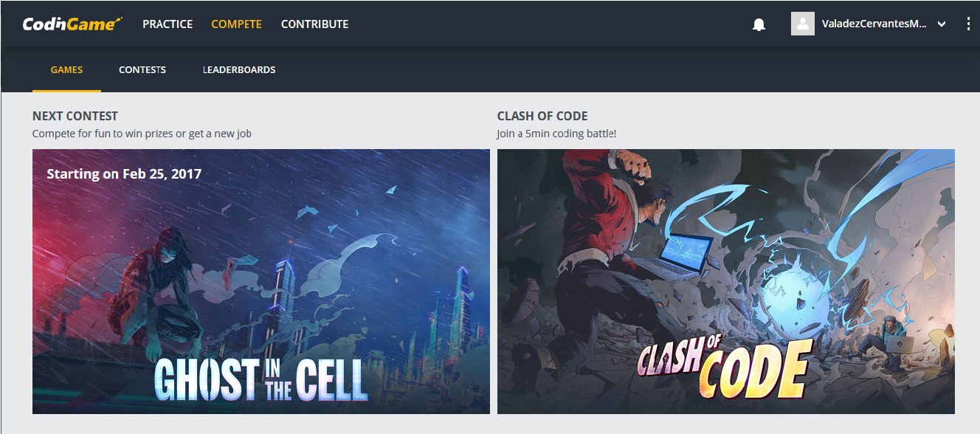Click "Join a 5min coding battle!" text

[x=556, y=134]
